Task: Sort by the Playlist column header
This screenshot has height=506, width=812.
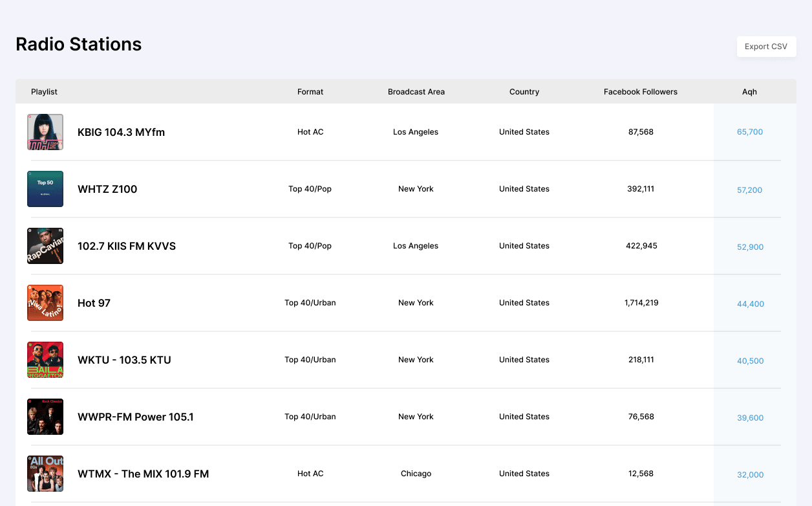Action: tap(44, 91)
